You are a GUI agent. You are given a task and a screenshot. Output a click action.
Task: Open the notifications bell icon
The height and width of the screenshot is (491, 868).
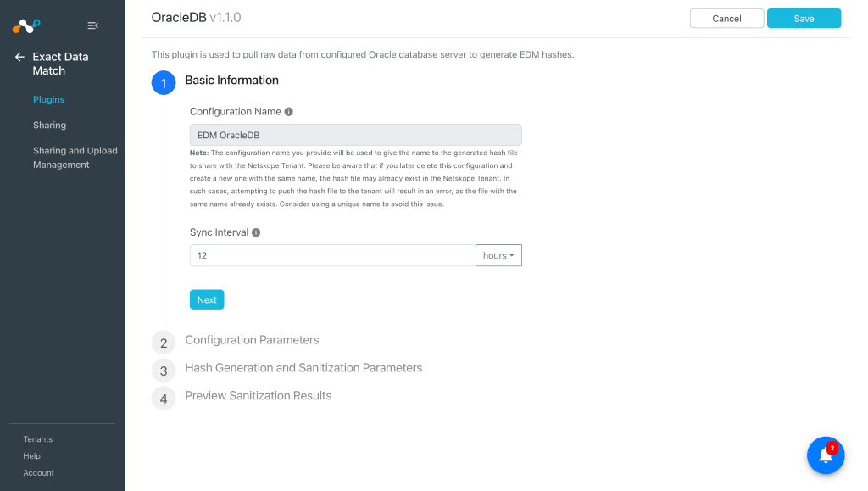[826, 455]
